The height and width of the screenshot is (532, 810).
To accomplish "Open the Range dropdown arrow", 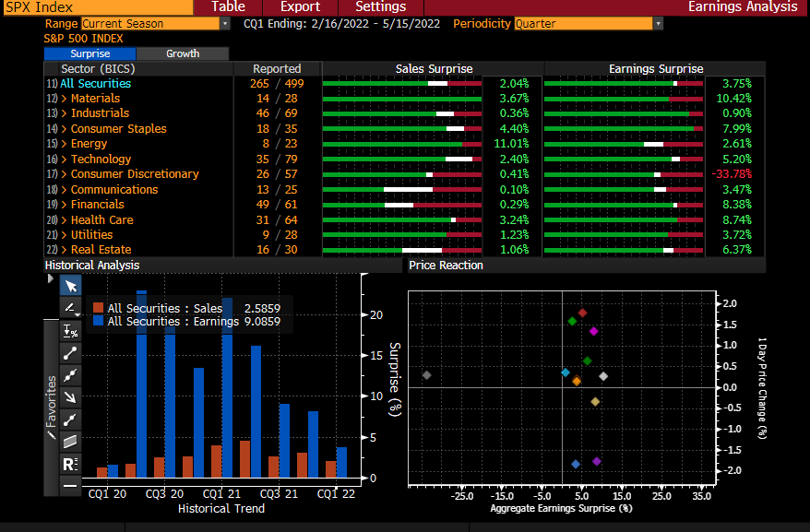I will (x=225, y=24).
